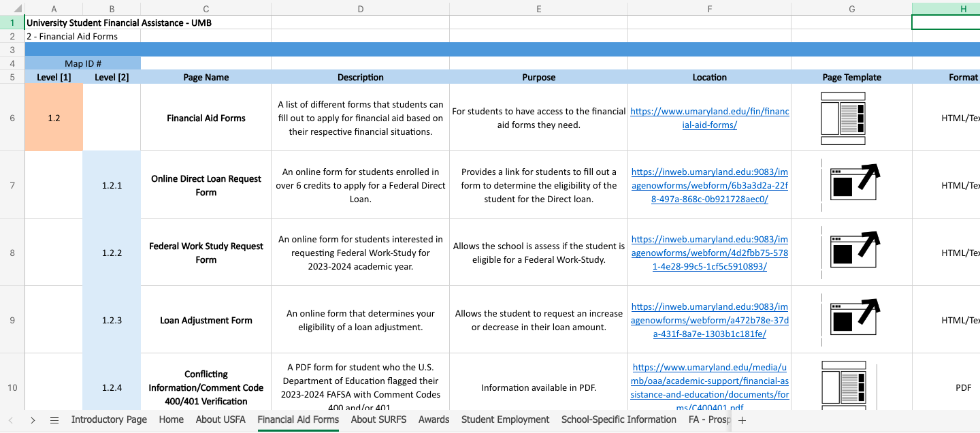Add a new sheet with plus button
The width and height of the screenshot is (980, 433).
click(x=742, y=420)
